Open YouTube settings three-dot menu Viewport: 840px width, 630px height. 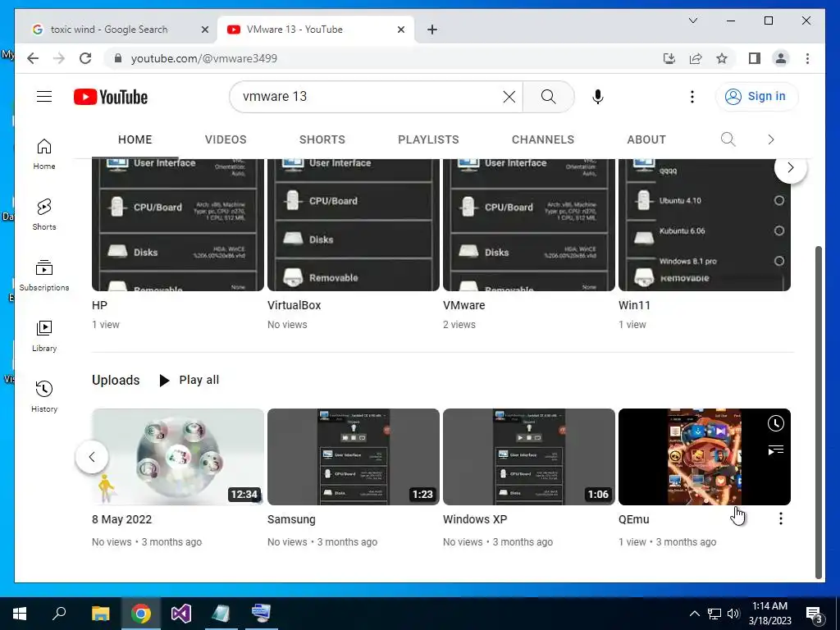pyautogui.click(x=692, y=97)
